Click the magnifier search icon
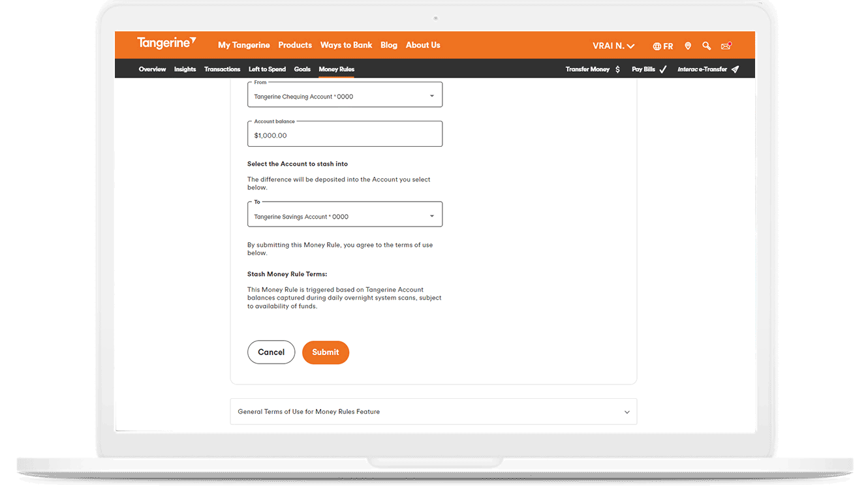 (x=706, y=46)
